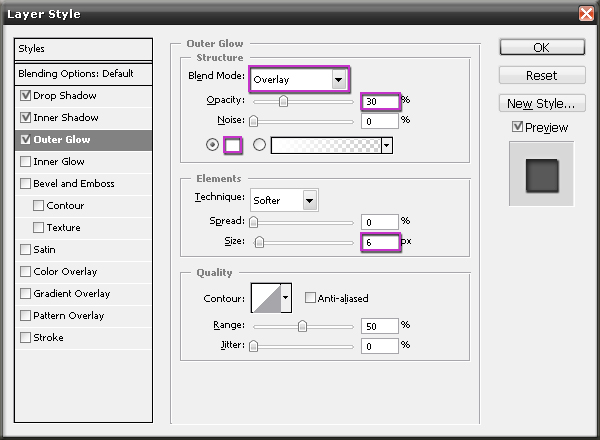Enable the Inner Glow checkbox
Image resolution: width=600 pixels, height=440 pixels.
coord(25,161)
